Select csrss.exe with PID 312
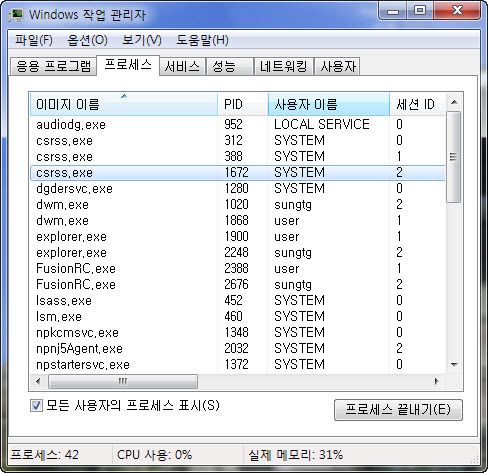Viewport: 488px width, 473px height. (x=238, y=141)
